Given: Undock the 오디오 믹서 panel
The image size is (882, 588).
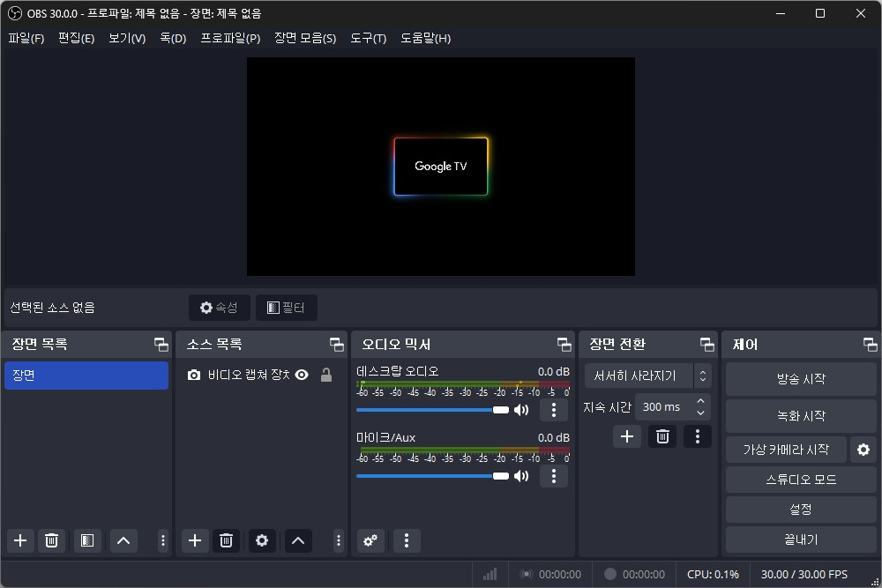Looking at the screenshot, I should pyautogui.click(x=564, y=344).
